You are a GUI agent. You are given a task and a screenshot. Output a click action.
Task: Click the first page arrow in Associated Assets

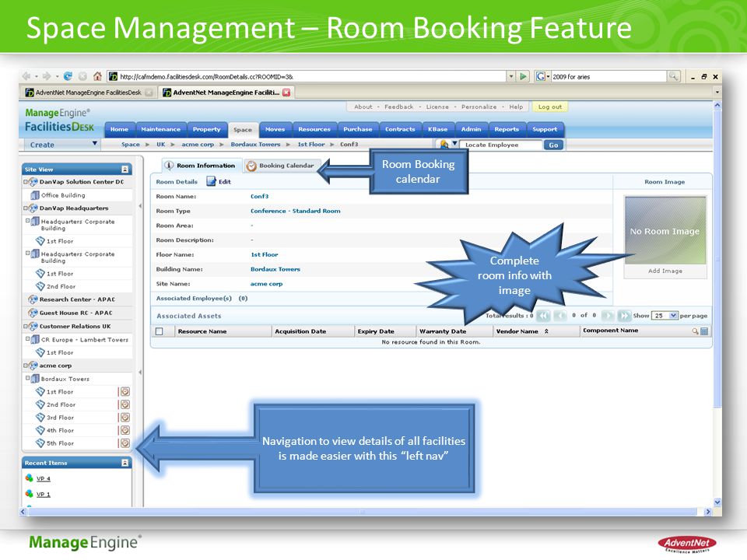[544, 315]
